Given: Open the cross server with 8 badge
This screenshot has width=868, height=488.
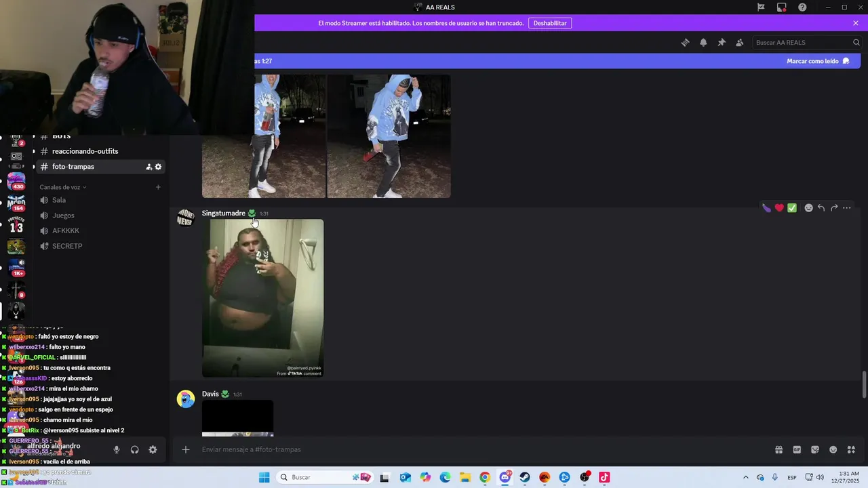Looking at the screenshot, I should [x=16, y=289].
